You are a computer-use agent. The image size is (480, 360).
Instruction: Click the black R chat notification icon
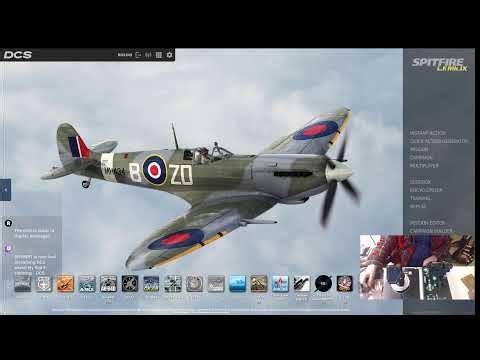(x=9, y=223)
